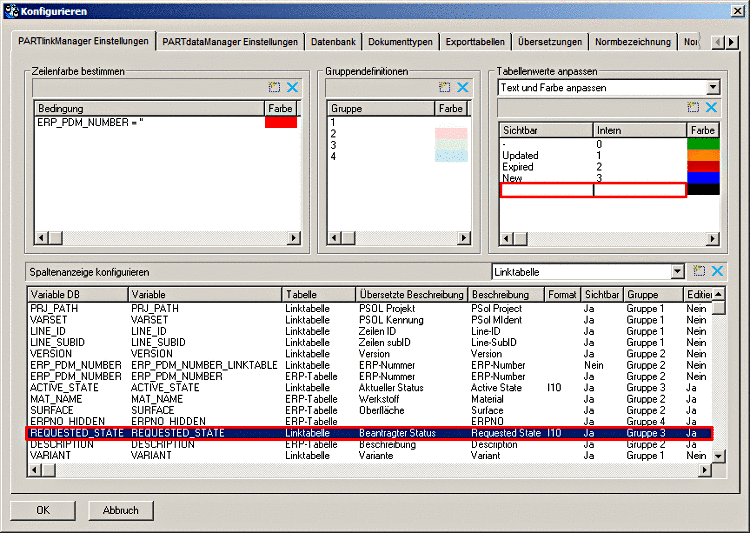Select ERP_PDM_NUMBER_LINKTABLE variable row
Viewport: 750px width, 533px height.
(370, 365)
